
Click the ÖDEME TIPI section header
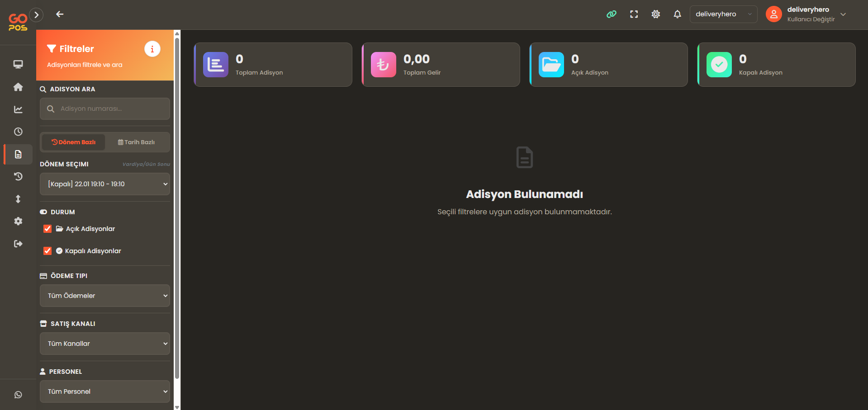pyautogui.click(x=64, y=276)
